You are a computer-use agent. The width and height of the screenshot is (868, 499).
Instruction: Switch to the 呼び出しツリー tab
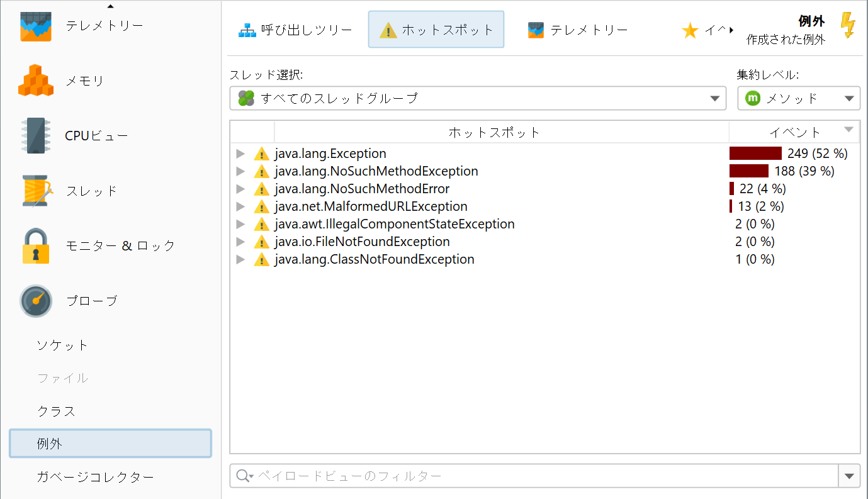pos(295,30)
